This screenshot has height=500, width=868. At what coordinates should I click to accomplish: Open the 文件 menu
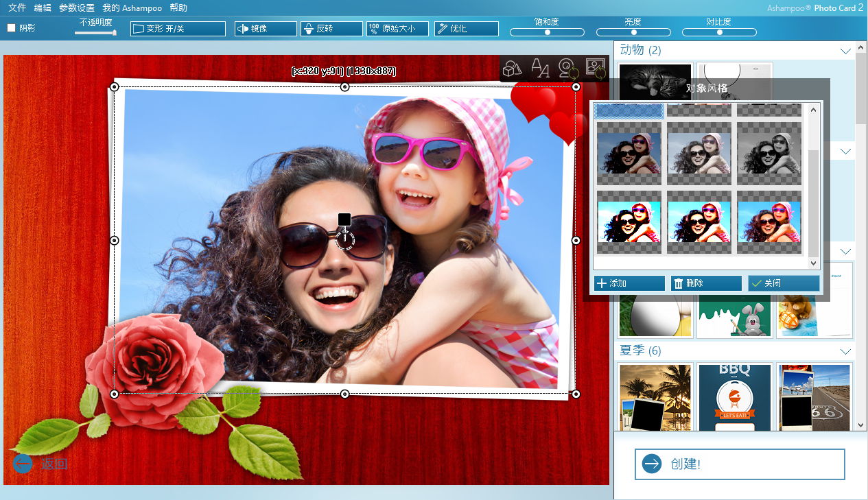tap(15, 8)
